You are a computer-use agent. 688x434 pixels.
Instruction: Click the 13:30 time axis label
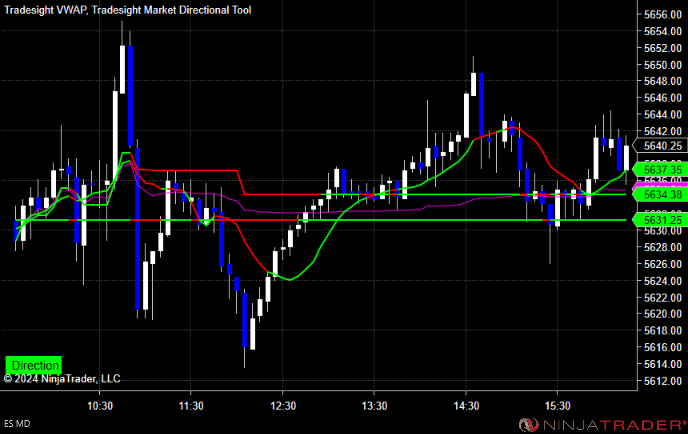point(374,406)
